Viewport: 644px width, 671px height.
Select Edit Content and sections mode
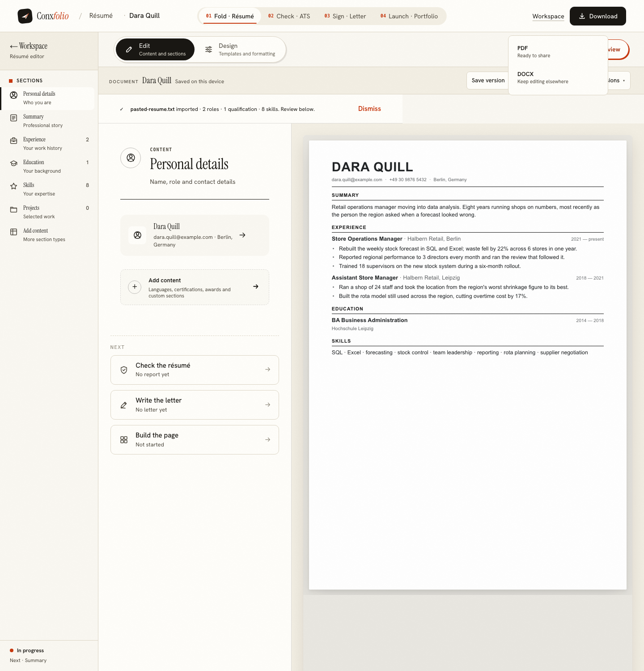pos(155,49)
